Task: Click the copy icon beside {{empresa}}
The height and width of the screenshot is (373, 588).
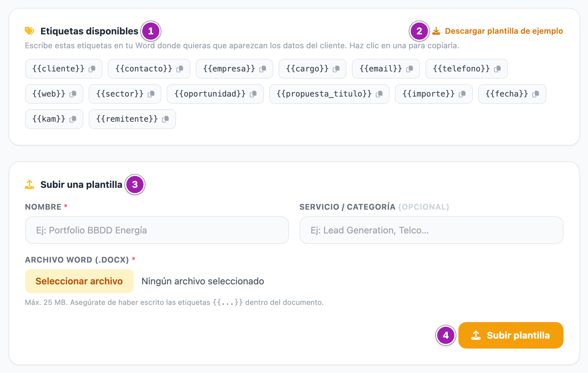Action: (263, 69)
